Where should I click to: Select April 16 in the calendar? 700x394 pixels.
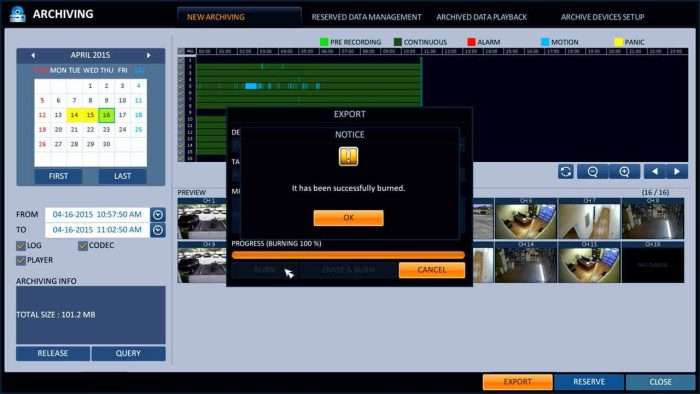click(x=106, y=115)
